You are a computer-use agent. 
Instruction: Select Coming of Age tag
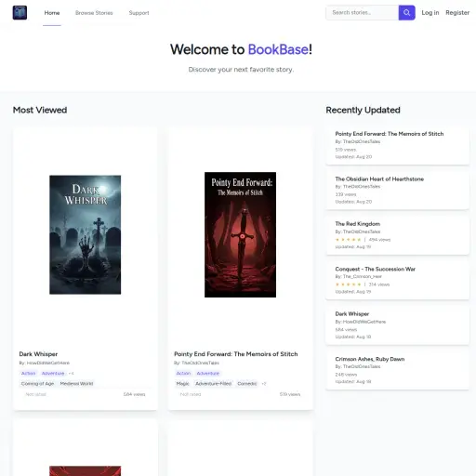pos(37,384)
